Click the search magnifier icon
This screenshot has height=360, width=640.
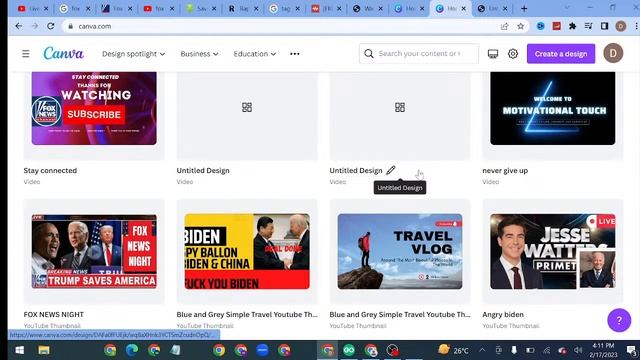(x=369, y=53)
